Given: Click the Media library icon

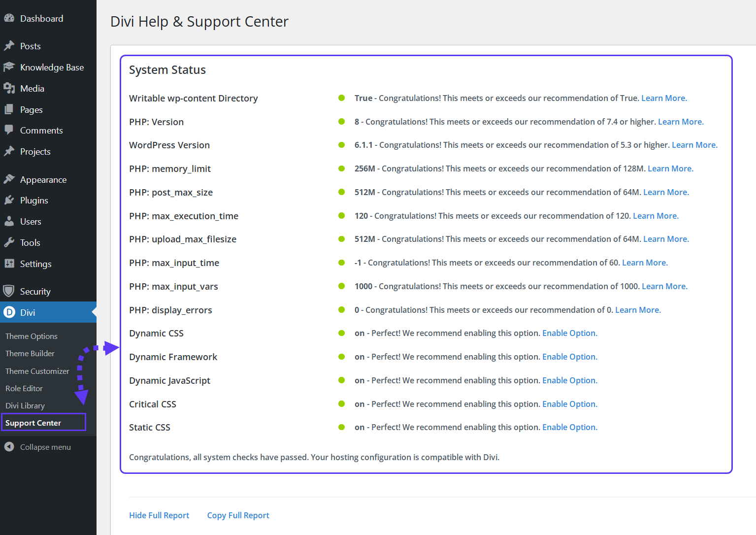Looking at the screenshot, I should [x=9, y=88].
